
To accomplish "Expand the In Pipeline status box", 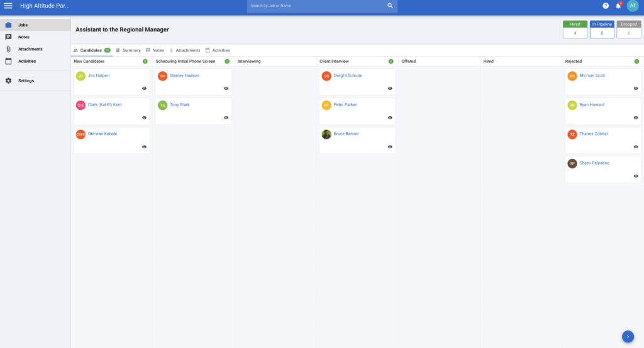I will coord(602,29).
